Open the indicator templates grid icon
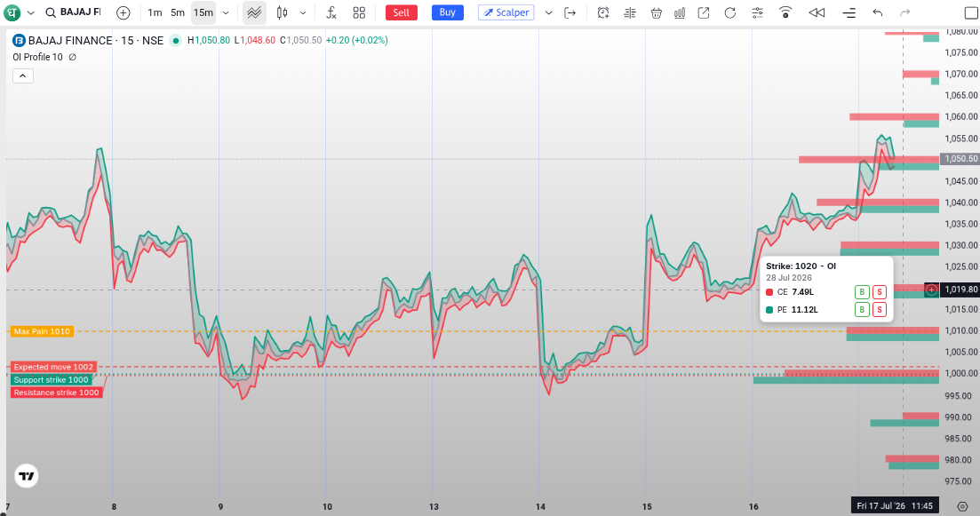Screen dimensions: 980x516 pos(359,12)
